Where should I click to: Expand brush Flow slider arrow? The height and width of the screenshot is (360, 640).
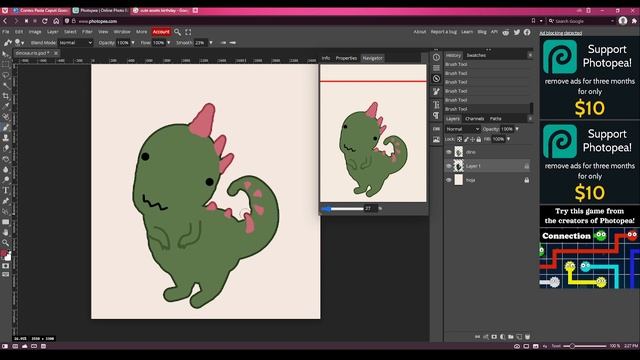coord(168,42)
